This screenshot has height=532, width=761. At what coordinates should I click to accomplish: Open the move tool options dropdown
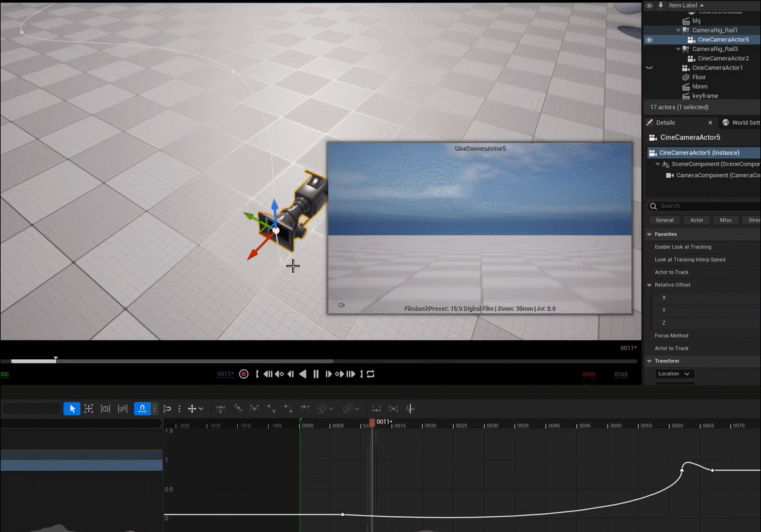(x=196, y=409)
